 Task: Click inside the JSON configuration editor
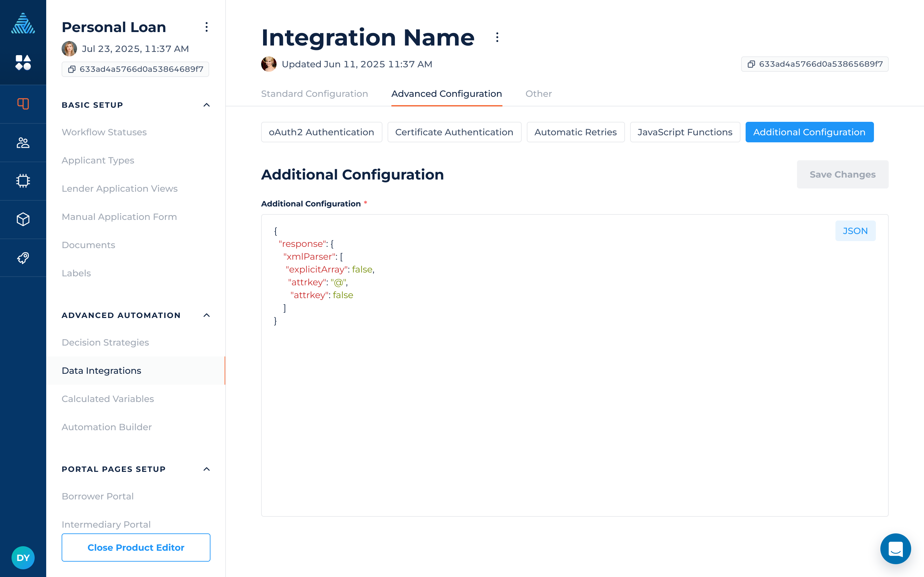click(x=535, y=401)
